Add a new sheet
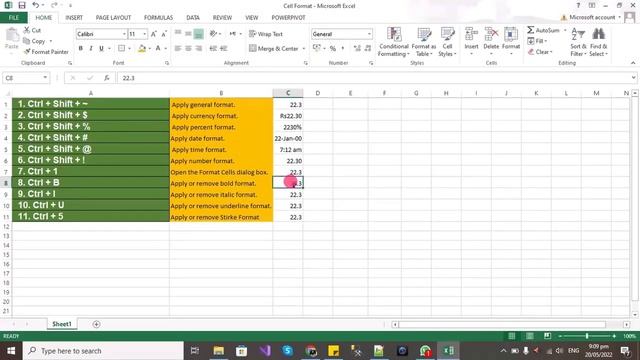Screen dimensions: 640x360 click(x=96, y=324)
